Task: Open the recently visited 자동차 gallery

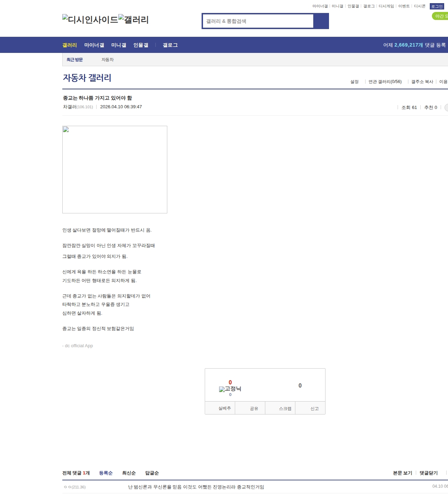Action: 107,60
